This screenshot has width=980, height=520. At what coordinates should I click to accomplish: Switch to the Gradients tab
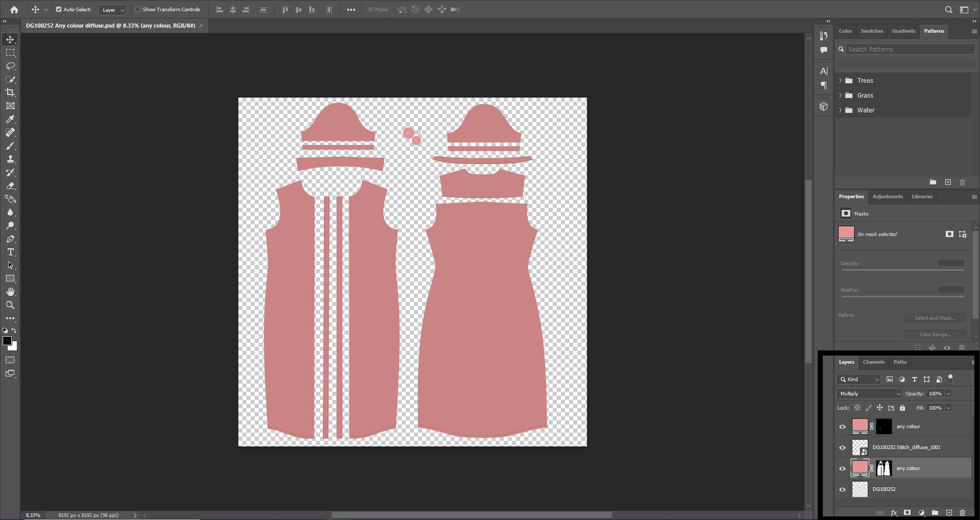pos(903,31)
